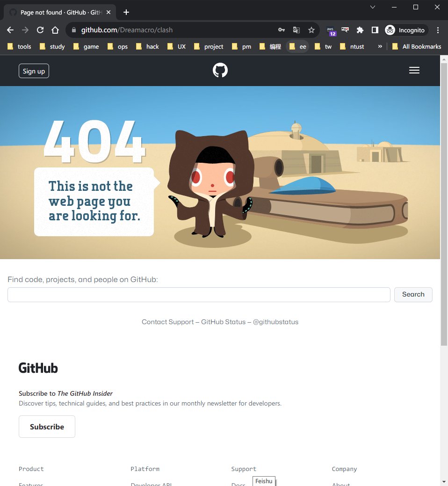Open the ops bookmark folder
The image size is (448, 486).
[117, 46]
